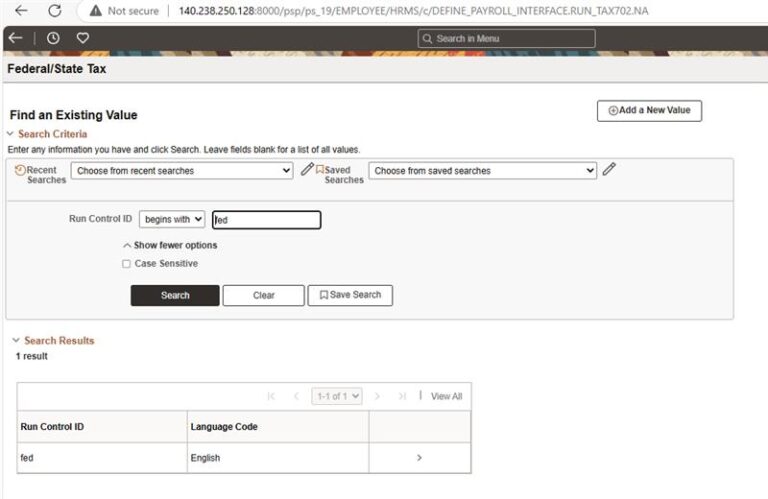Click the Run Control ID text field
The width and height of the screenshot is (768, 499).
click(266, 220)
